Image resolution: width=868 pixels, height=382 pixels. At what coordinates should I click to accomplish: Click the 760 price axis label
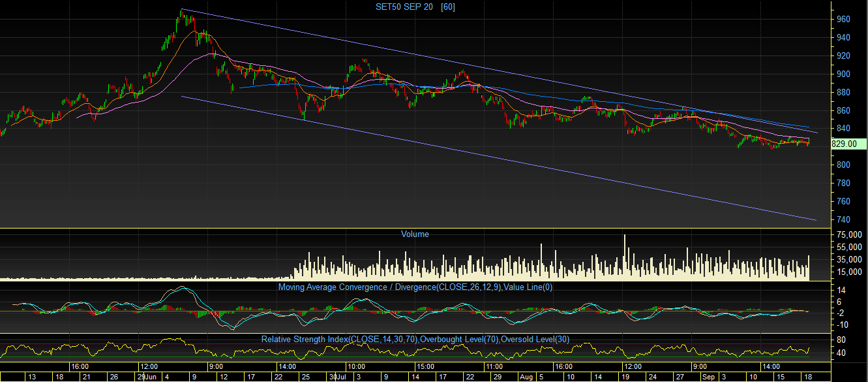843,202
